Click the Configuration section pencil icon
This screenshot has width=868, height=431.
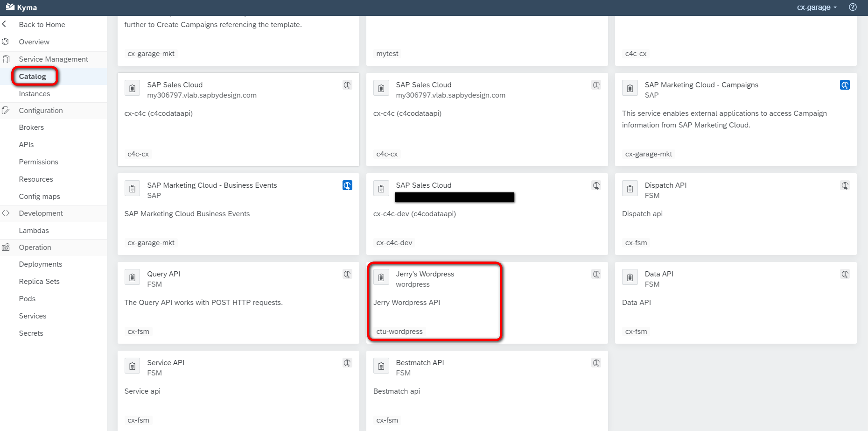click(6, 110)
